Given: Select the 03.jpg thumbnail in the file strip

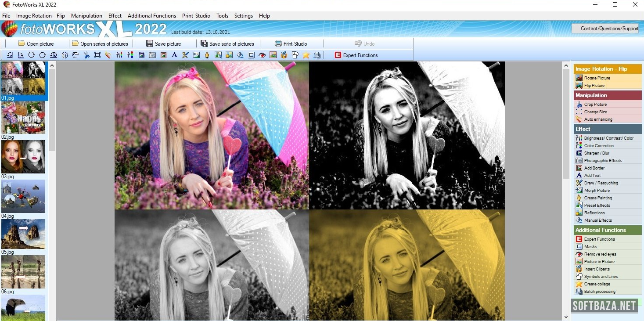Looking at the screenshot, I should tap(23, 157).
